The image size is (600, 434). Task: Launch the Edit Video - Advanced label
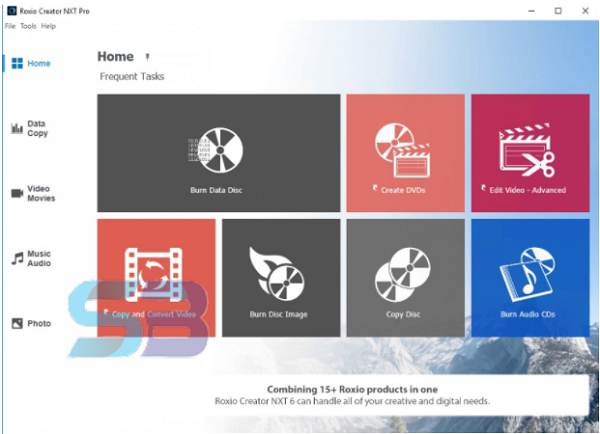[x=527, y=190]
